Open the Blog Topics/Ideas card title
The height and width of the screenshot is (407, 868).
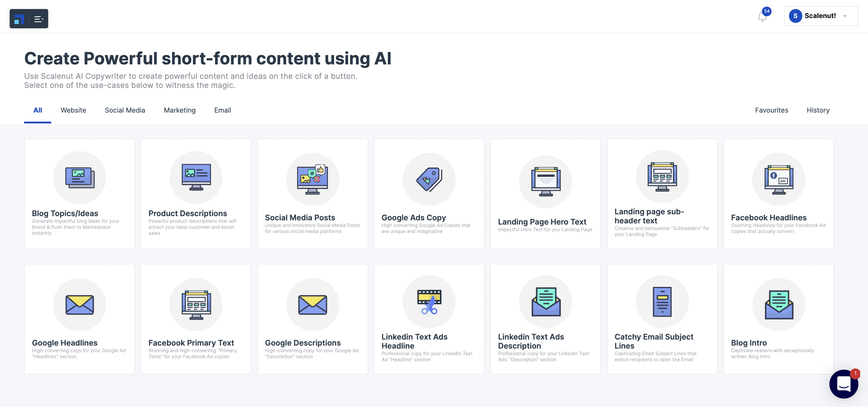click(65, 213)
